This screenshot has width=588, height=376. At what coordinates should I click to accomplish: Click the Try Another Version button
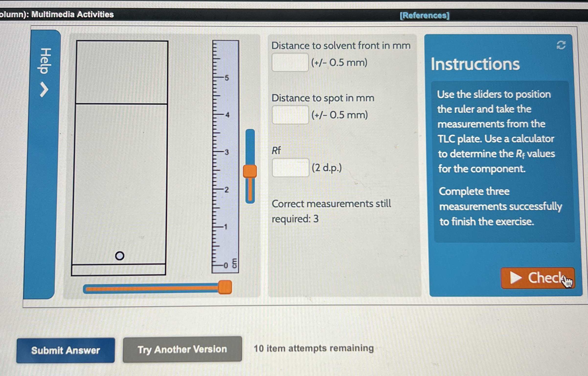click(x=182, y=349)
